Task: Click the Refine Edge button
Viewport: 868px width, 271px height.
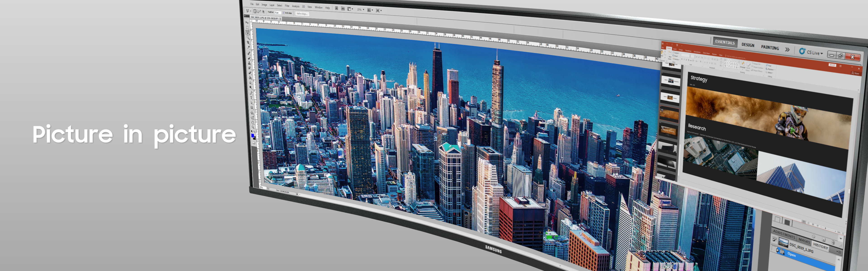Action: [302, 14]
